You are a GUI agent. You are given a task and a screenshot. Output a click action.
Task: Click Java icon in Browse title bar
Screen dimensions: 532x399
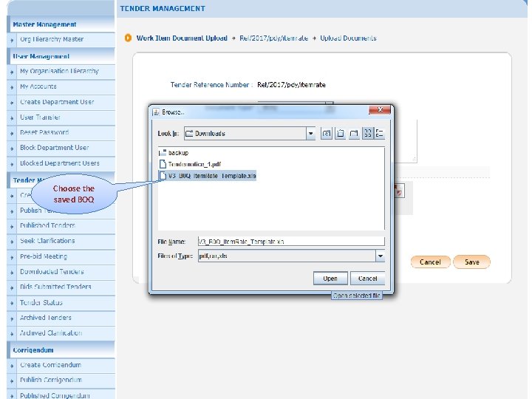(x=156, y=112)
